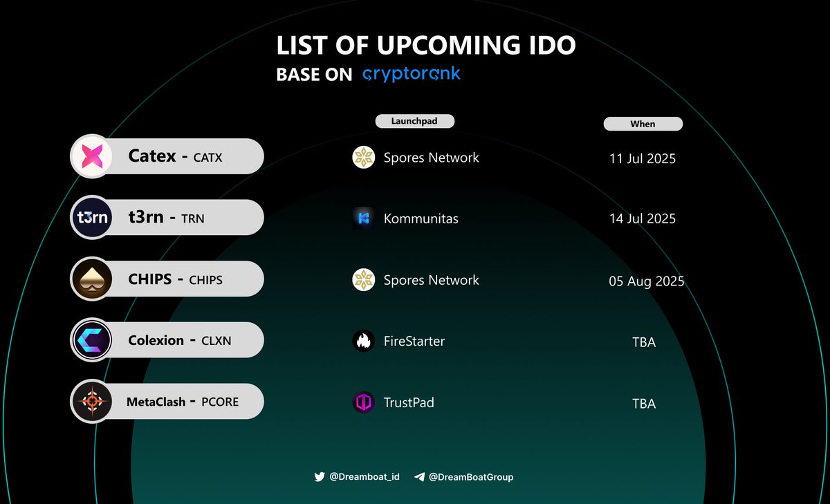Click the Spores Network icon in CHIPS row
Viewport: 830px width, 504px height.
tap(363, 280)
